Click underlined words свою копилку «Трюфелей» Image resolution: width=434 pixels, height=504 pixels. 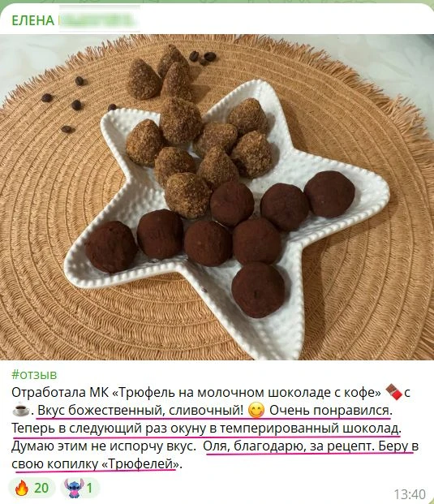pyautogui.click(x=97, y=464)
